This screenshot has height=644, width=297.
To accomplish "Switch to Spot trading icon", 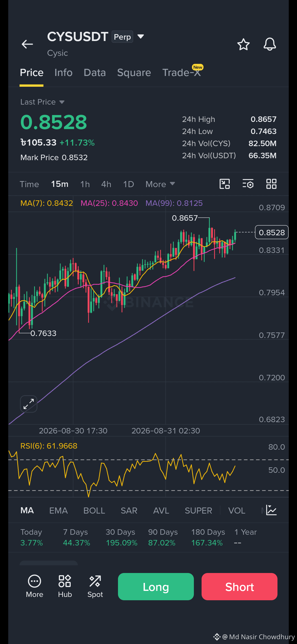I will click(x=95, y=586).
